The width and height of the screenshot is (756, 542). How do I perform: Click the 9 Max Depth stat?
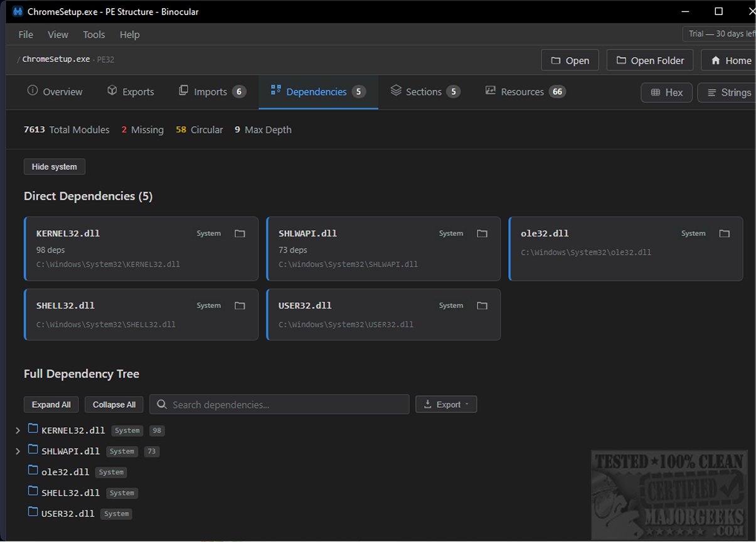click(x=263, y=130)
